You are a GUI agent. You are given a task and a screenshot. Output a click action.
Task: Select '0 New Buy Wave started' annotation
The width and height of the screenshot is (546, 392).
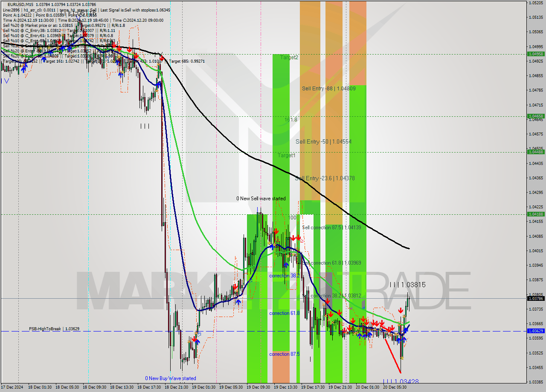pos(171,378)
